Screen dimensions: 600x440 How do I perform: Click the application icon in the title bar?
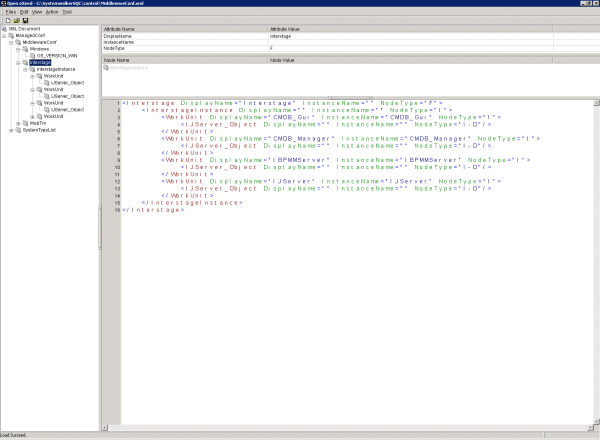[x=4, y=4]
